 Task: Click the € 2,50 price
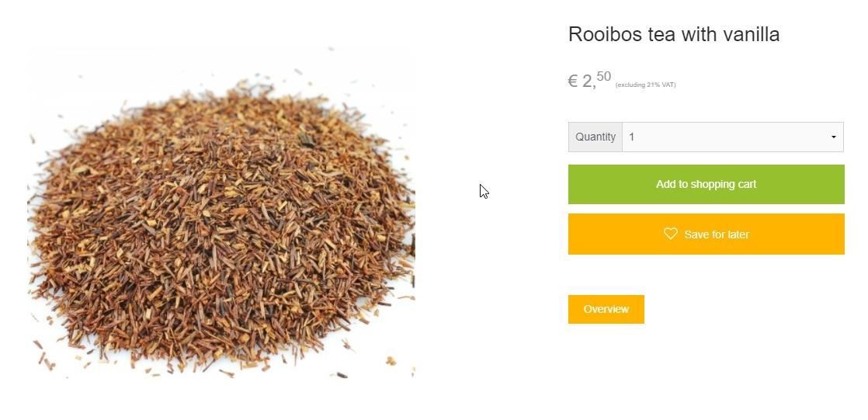pyautogui.click(x=589, y=80)
